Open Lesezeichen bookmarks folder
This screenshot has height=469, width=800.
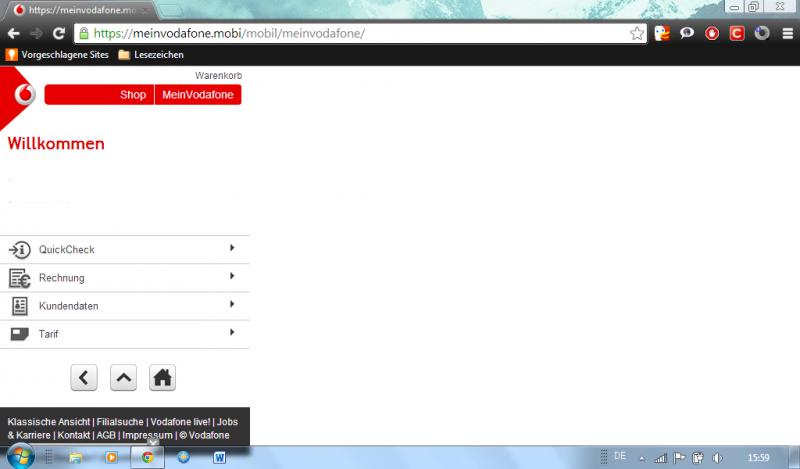pos(151,55)
